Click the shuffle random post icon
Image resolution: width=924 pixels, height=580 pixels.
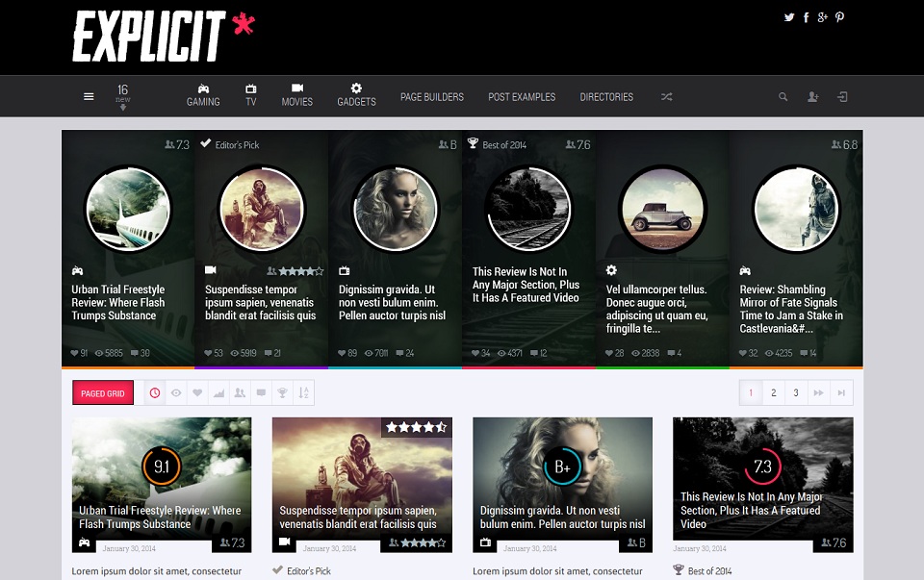click(666, 97)
